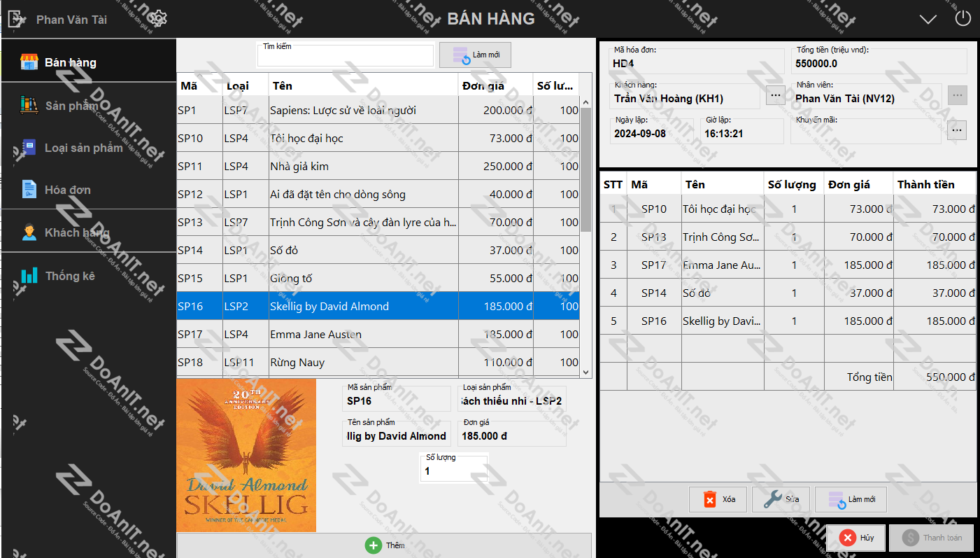The width and height of the screenshot is (980, 558).
Task: Click the red X Hủy button
Action: pyautogui.click(x=855, y=538)
